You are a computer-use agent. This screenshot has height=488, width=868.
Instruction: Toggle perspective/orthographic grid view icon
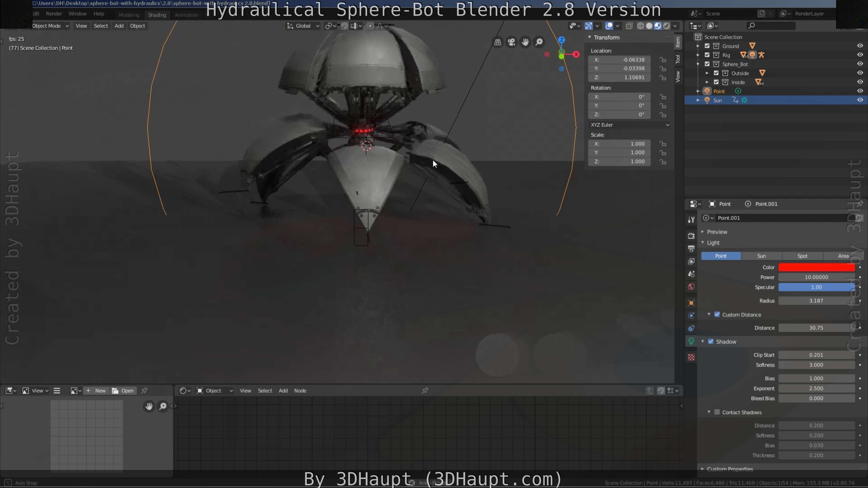[497, 42]
